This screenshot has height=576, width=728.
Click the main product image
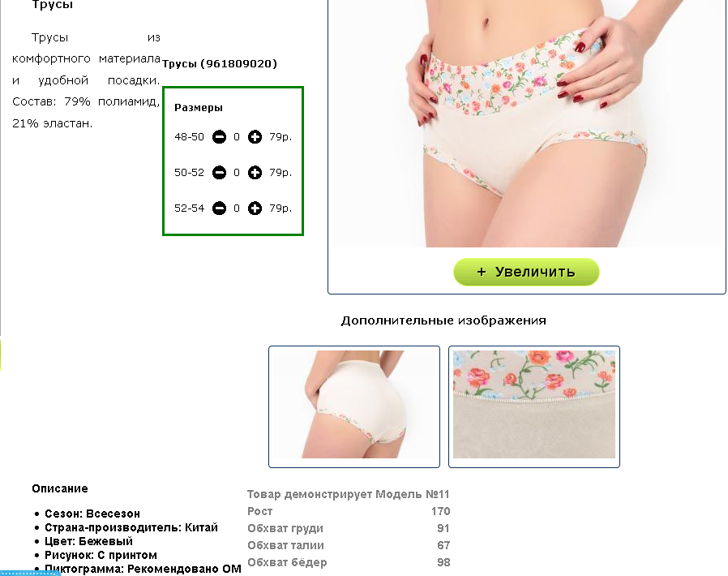click(x=526, y=123)
